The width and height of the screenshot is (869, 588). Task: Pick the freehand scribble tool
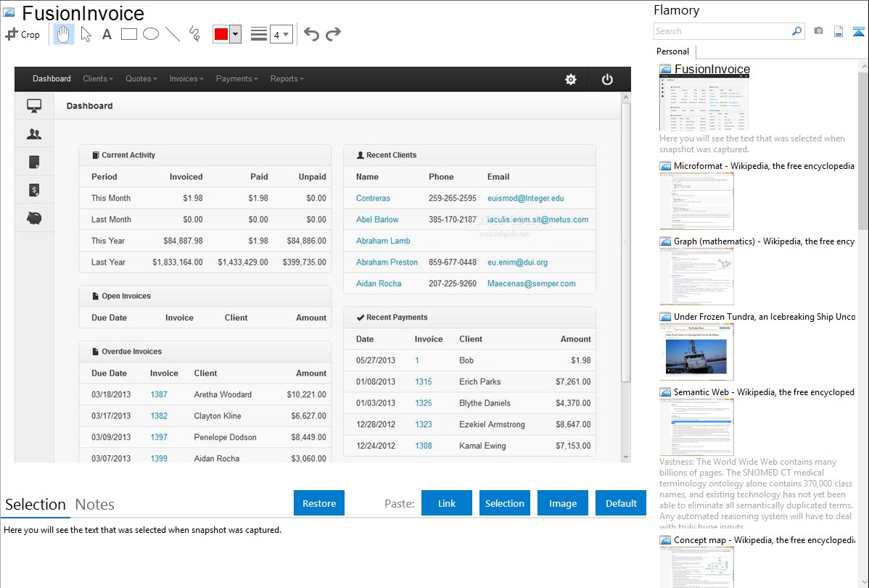(x=194, y=34)
